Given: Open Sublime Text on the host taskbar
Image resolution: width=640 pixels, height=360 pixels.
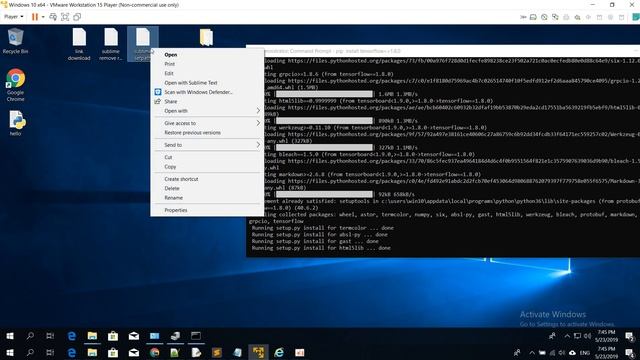Looking at the screenshot, I should pos(217,352).
